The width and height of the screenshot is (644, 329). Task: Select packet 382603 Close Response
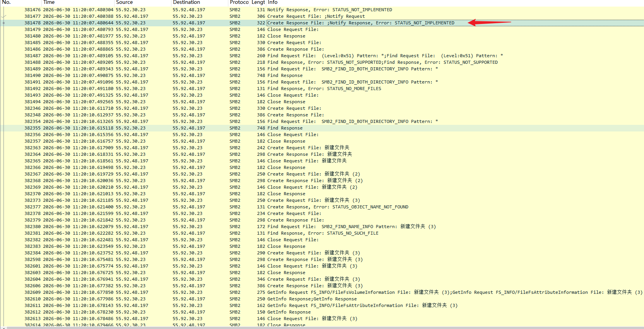[x=322, y=273]
